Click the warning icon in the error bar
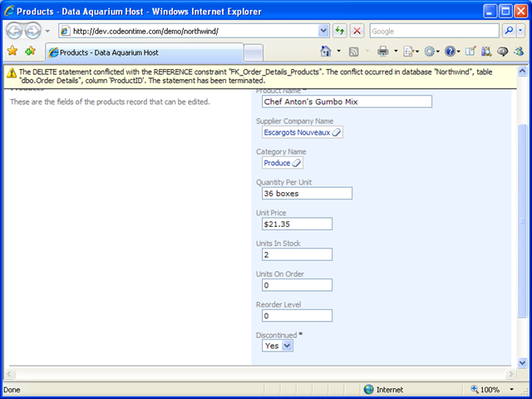 tap(11, 72)
